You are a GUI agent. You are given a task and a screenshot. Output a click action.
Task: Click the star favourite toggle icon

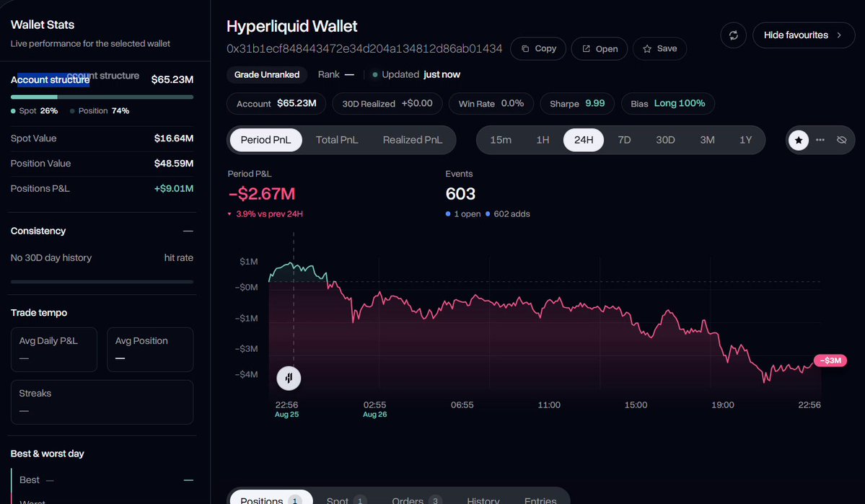(798, 140)
